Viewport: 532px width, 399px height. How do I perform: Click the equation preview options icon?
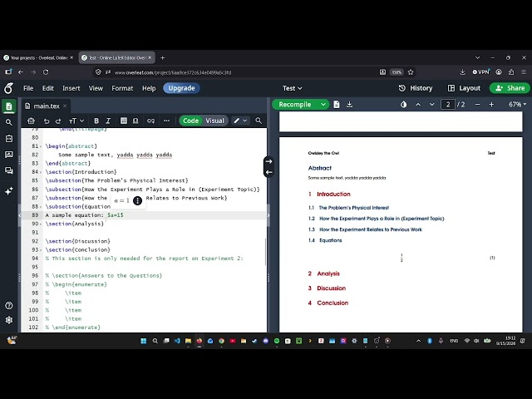pyautogui.click(x=137, y=200)
